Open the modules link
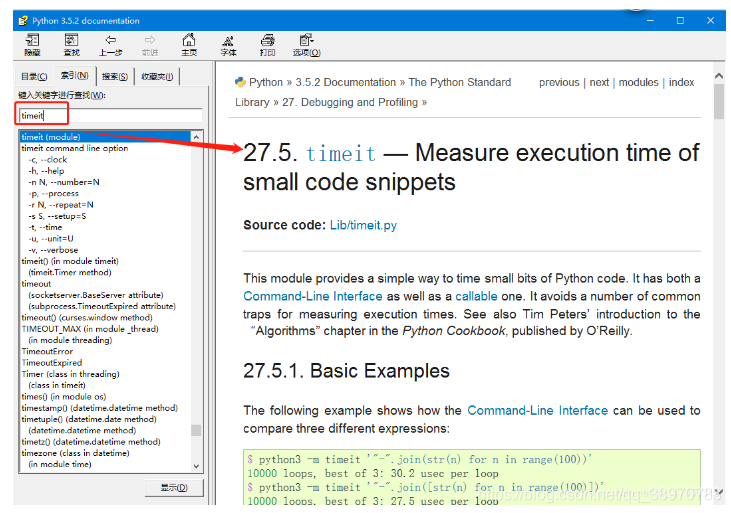 click(638, 83)
